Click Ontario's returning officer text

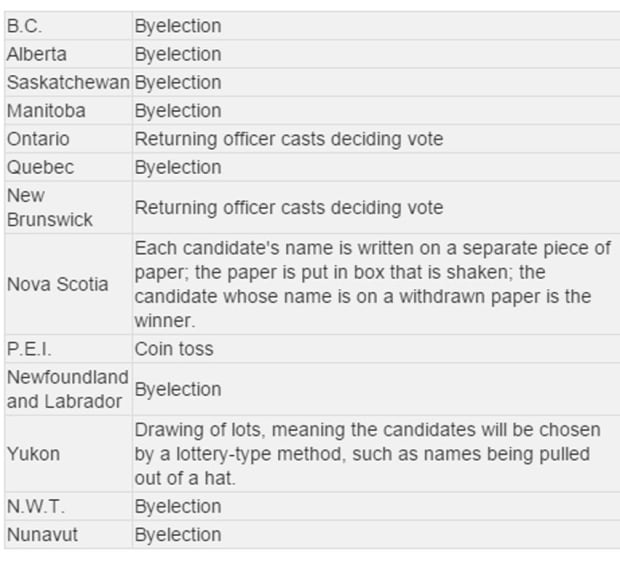pyautogui.click(x=289, y=139)
